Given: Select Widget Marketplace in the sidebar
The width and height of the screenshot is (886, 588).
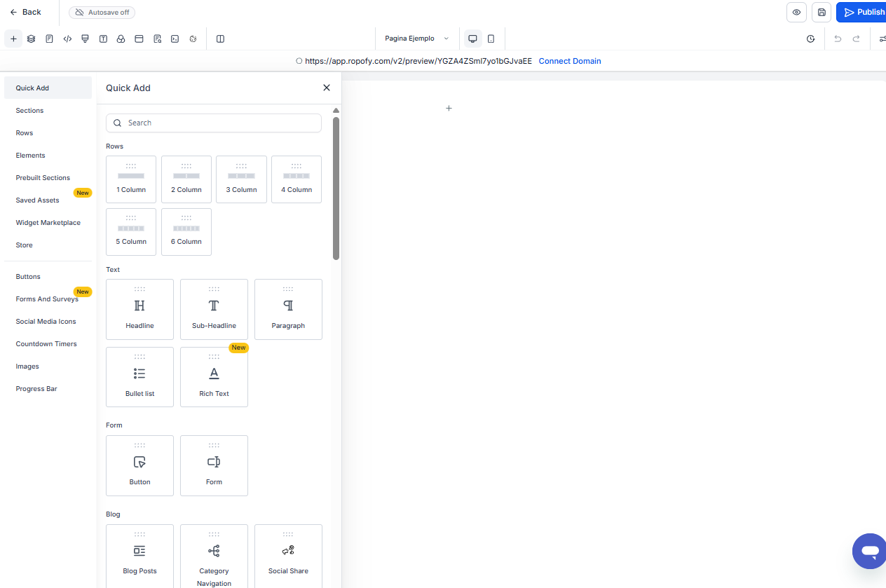Looking at the screenshot, I should (48, 223).
